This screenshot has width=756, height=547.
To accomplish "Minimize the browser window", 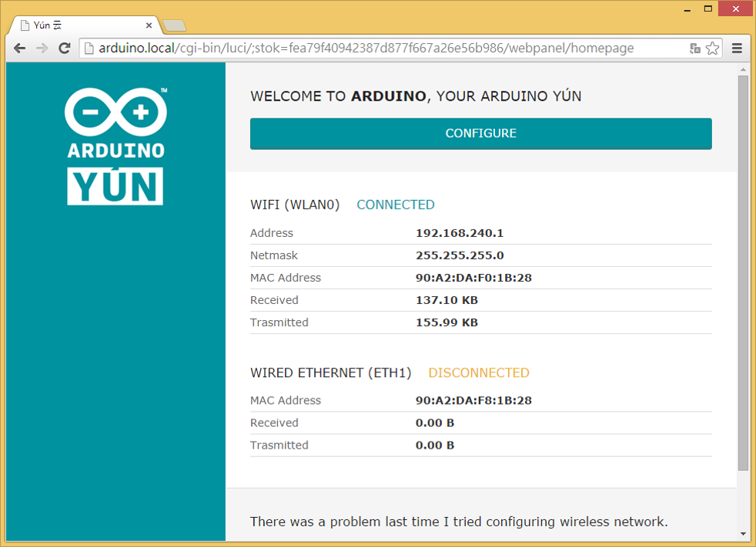I will point(687,9).
